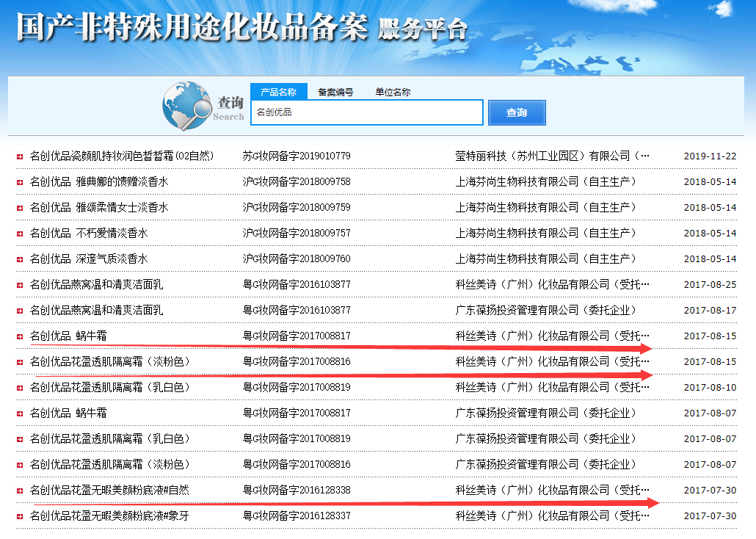756x539 pixels.
Task: Click company 莹特丽科技（苏州工业园区）有限公司
Action: coord(552,156)
